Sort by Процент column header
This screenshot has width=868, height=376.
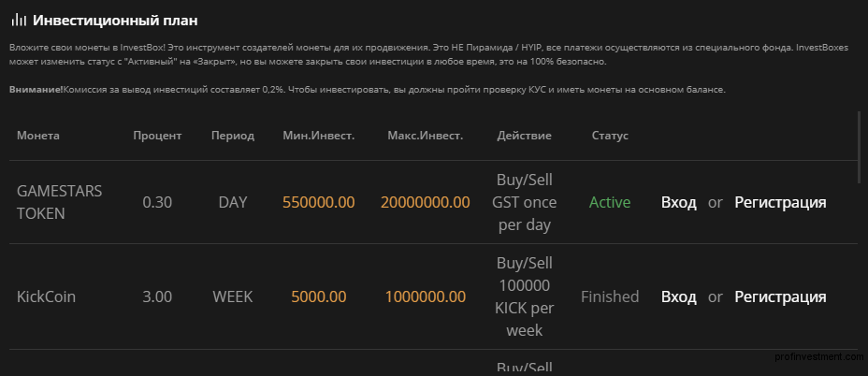pos(157,136)
